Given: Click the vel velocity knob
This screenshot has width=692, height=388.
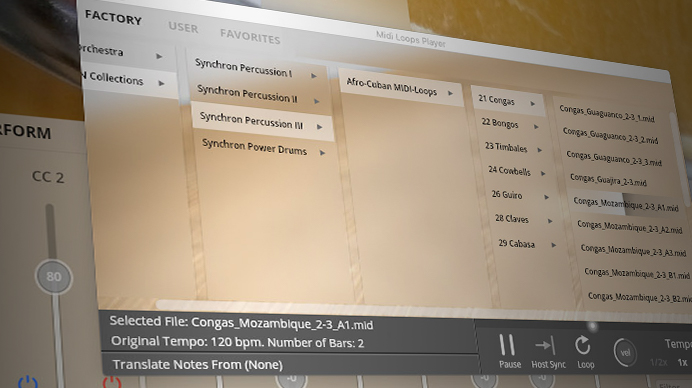Looking at the screenshot, I should pyautogui.click(x=625, y=353).
